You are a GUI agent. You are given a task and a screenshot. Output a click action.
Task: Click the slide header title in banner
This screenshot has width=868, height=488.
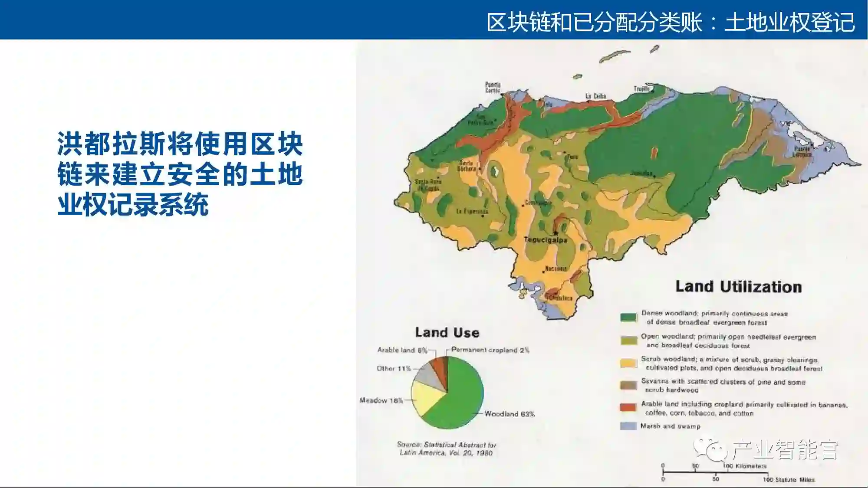click(x=670, y=22)
